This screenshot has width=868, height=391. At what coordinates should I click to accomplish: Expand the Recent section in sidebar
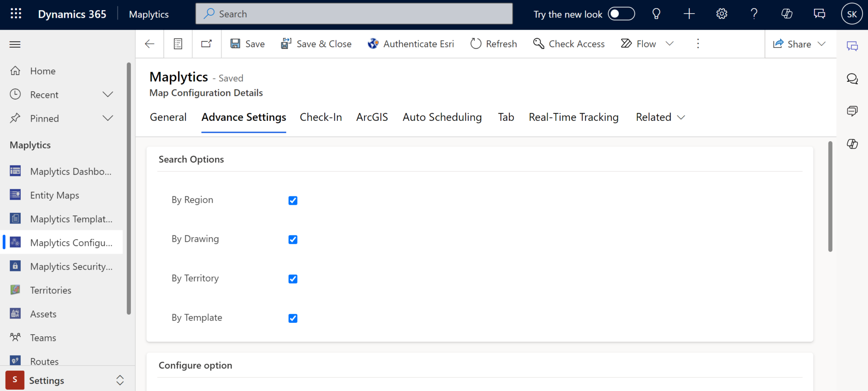(108, 94)
